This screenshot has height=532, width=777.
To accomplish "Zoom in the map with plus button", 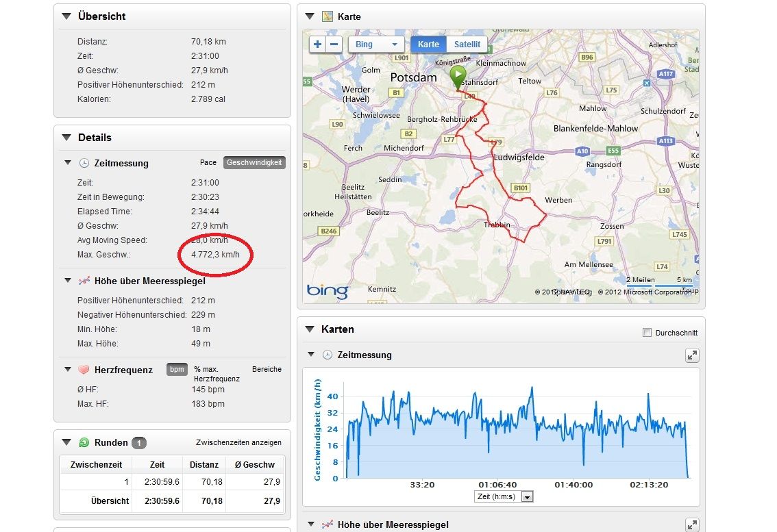I will pos(318,45).
